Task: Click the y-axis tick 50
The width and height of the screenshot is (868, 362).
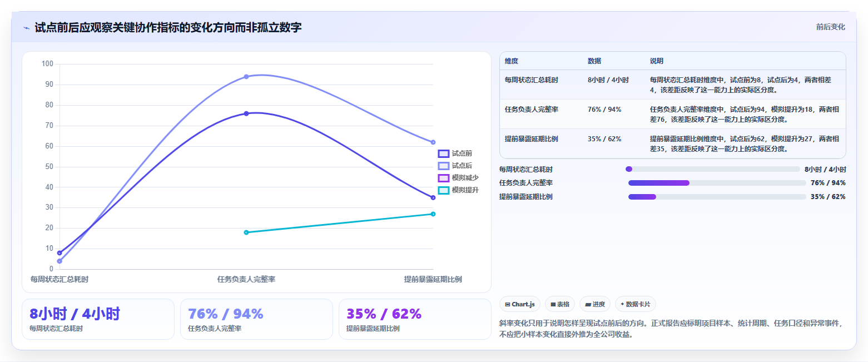Action: point(49,167)
